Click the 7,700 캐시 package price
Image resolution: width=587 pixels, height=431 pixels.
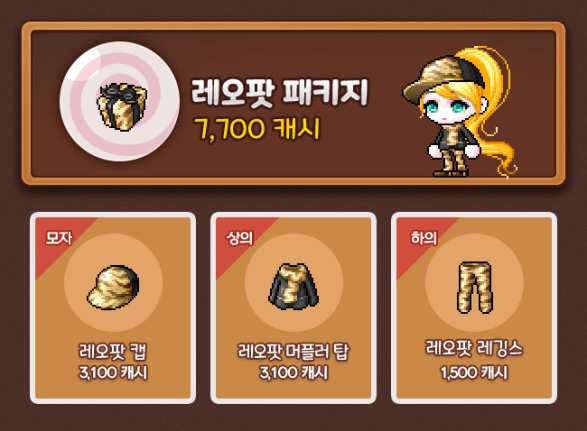pos(257,129)
